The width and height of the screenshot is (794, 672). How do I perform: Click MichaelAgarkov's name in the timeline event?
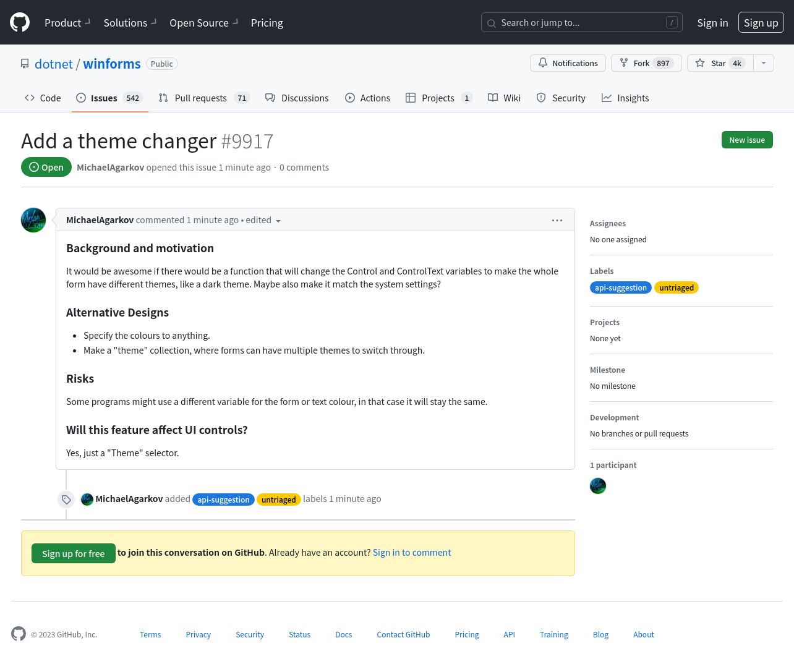click(129, 499)
